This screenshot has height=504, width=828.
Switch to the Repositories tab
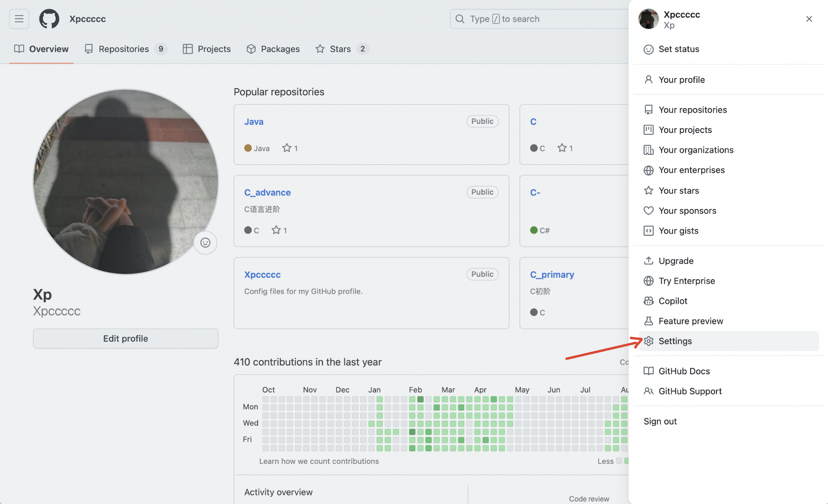click(x=124, y=49)
